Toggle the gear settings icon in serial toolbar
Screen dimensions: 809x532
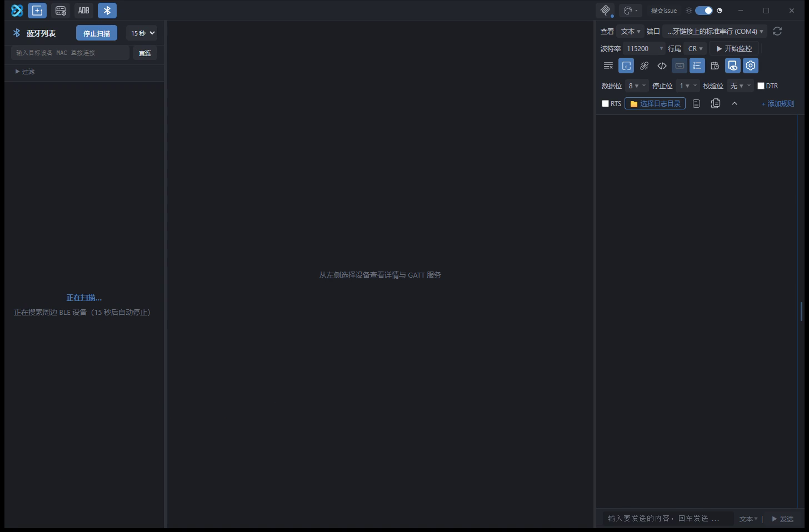[x=751, y=66]
